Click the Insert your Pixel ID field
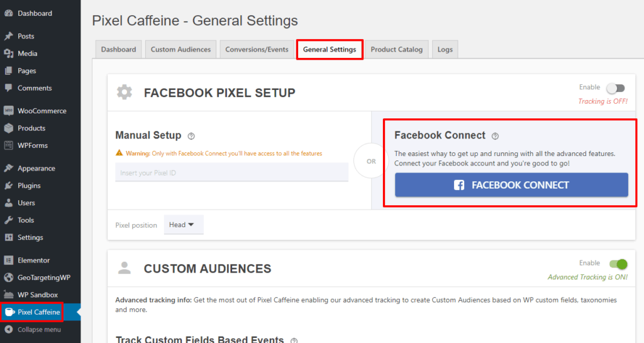This screenshot has height=343, width=644. pos(231,172)
